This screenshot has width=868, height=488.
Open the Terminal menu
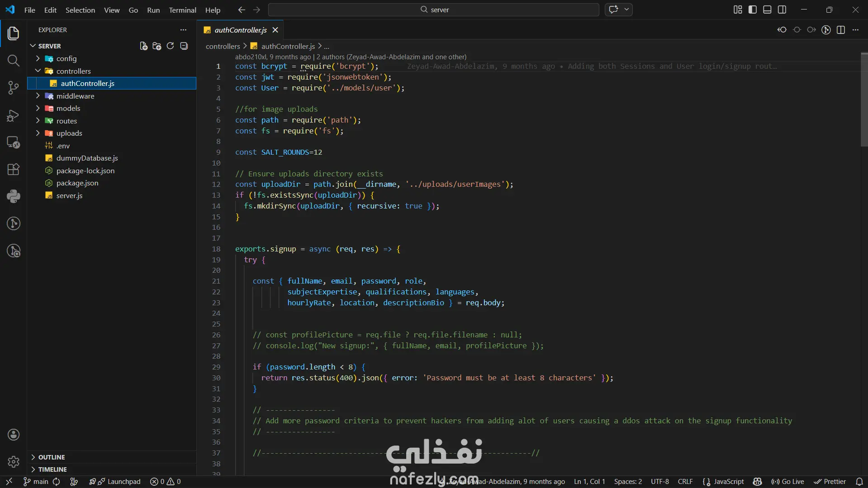[x=182, y=10]
